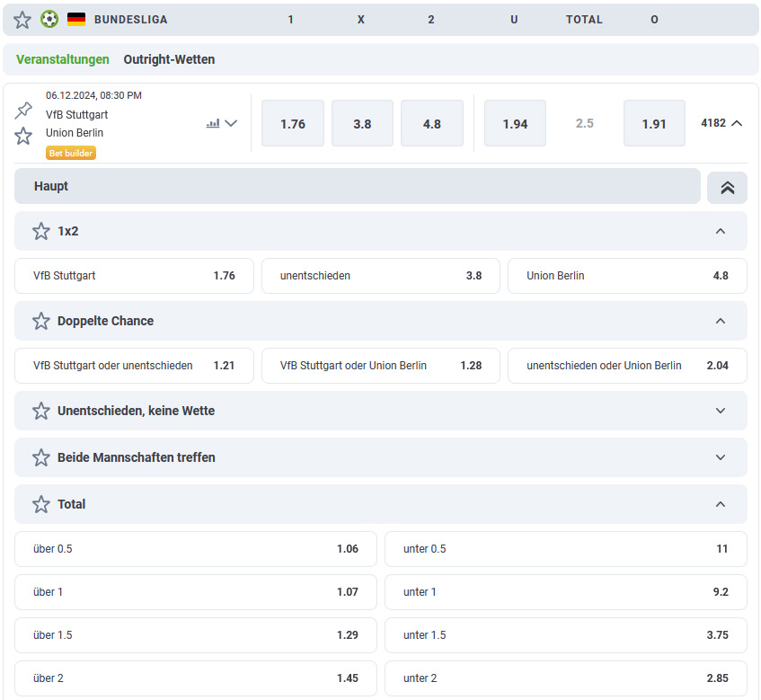Click the TOTAL column header
The width and height of the screenshot is (761, 700).
point(584,20)
